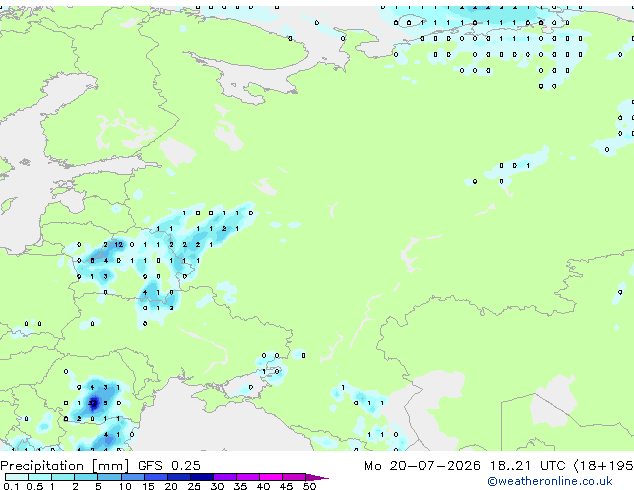Pick the 40–45 mm magenta legend swatch

(x=271, y=477)
